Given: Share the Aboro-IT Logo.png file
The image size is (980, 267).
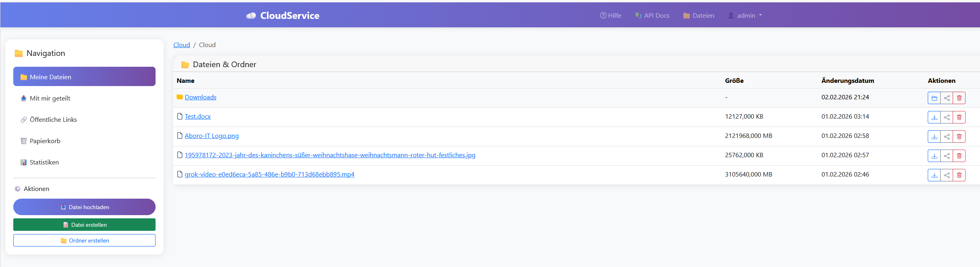Looking at the screenshot, I should 947,137.
